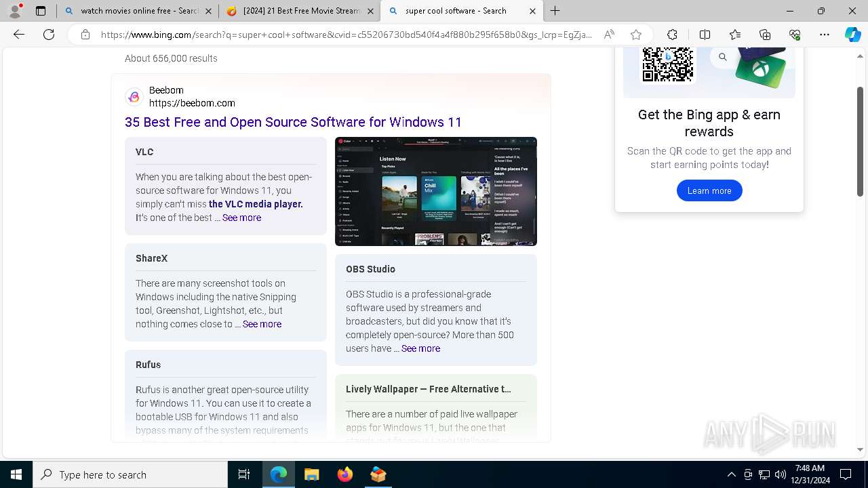868x488 pixels.
Task: Toggle the Split screen view icon
Action: (705, 35)
